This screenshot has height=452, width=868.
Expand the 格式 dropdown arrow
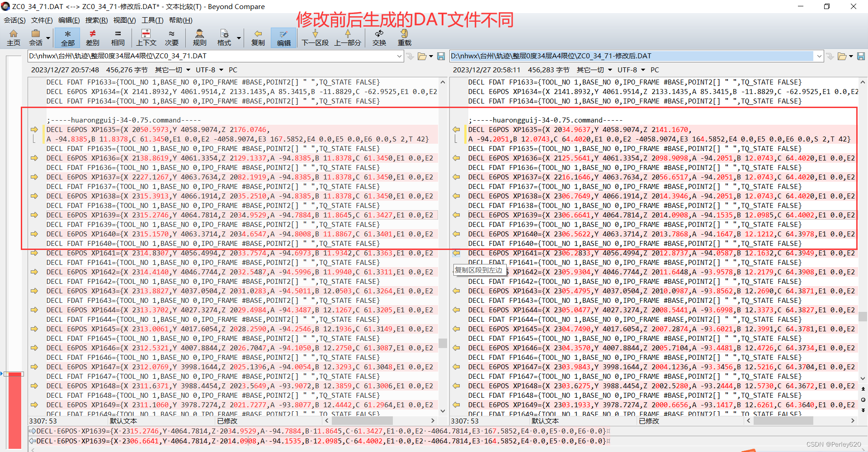pyautogui.click(x=239, y=38)
